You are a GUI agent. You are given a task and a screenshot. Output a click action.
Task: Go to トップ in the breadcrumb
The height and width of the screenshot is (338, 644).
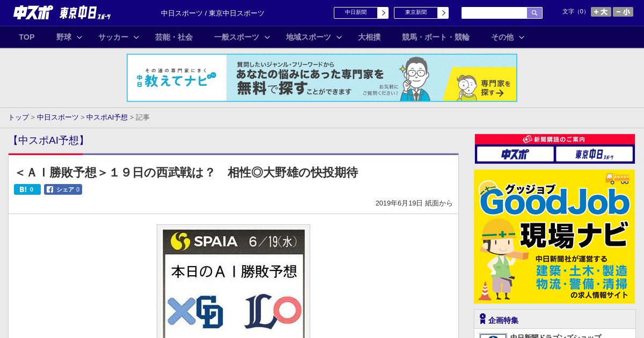click(18, 117)
